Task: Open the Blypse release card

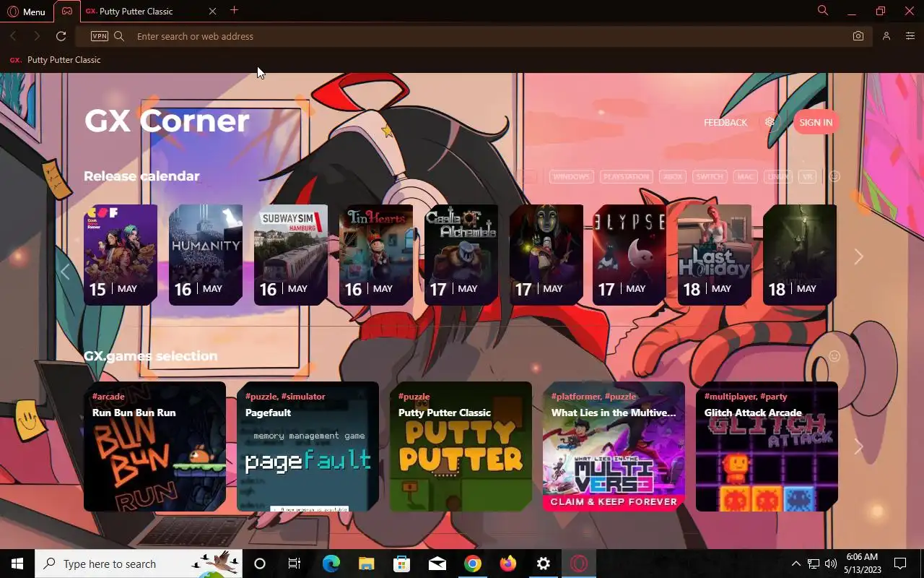Action: [629, 254]
